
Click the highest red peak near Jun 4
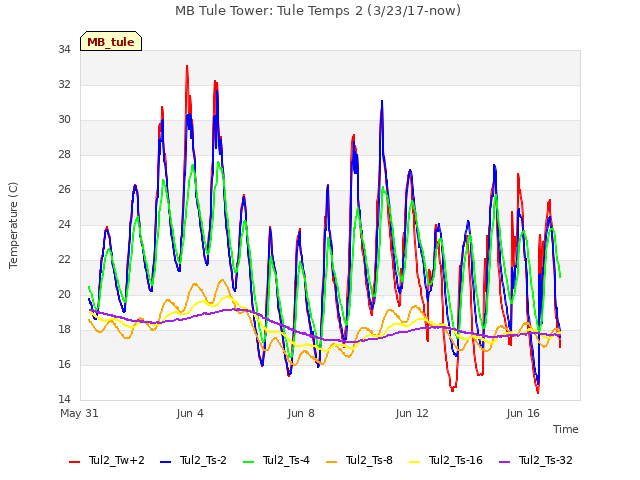click(x=187, y=66)
